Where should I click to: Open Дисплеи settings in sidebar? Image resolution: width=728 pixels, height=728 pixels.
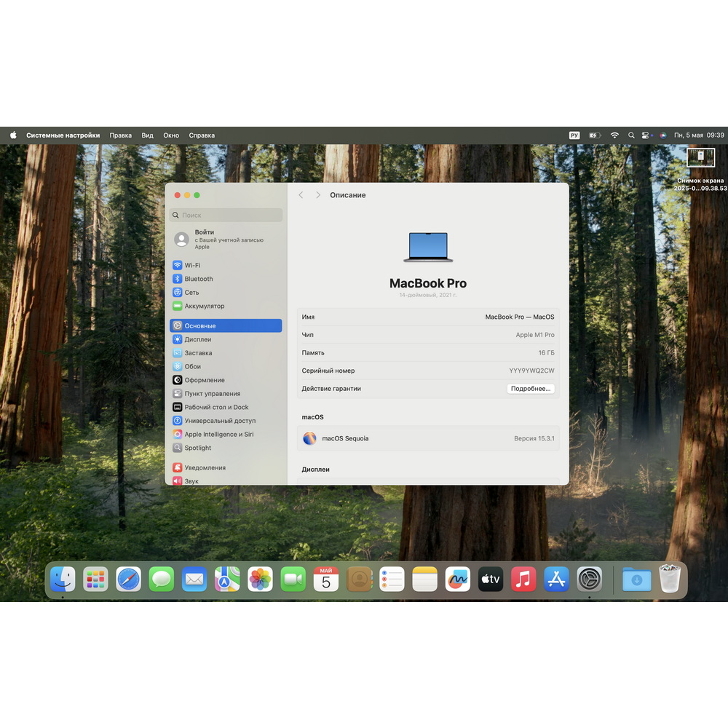(x=226, y=339)
